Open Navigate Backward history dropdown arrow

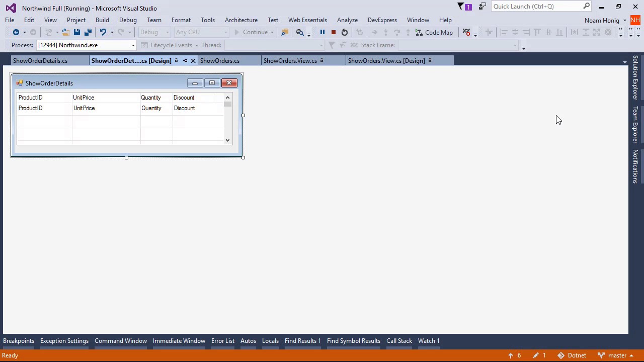pyautogui.click(x=24, y=32)
